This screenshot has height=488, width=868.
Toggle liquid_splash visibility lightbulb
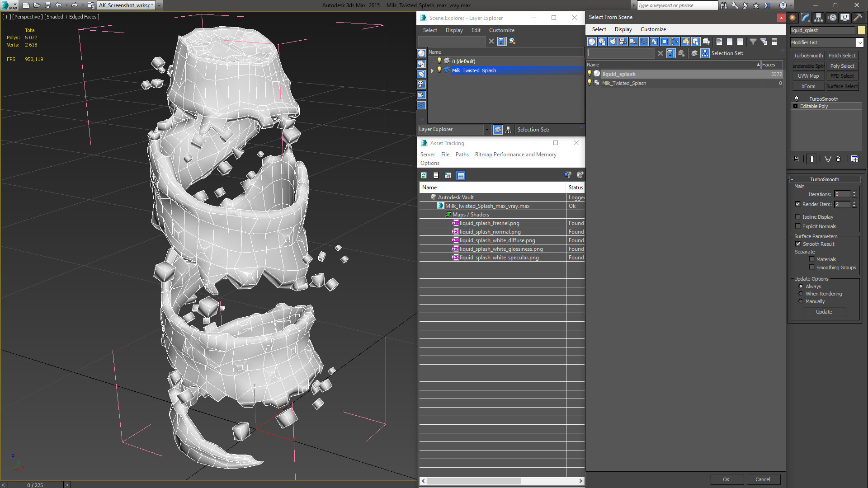[589, 74]
